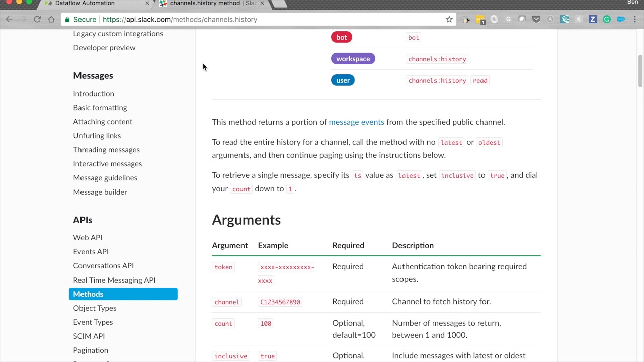Image resolution: width=644 pixels, height=362 pixels.
Task: Click the channels:history scope in workspace row
Action: coord(437,59)
